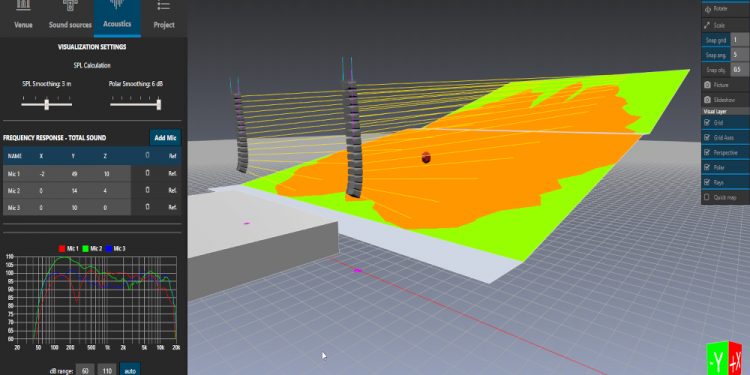Click the Slideshow camera icon
This screenshot has width=750, height=375.
pyautogui.click(x=707, y=99)
